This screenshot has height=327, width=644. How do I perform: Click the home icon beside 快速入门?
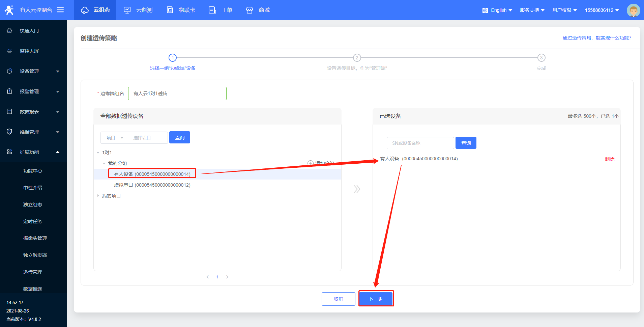point(9,31)
